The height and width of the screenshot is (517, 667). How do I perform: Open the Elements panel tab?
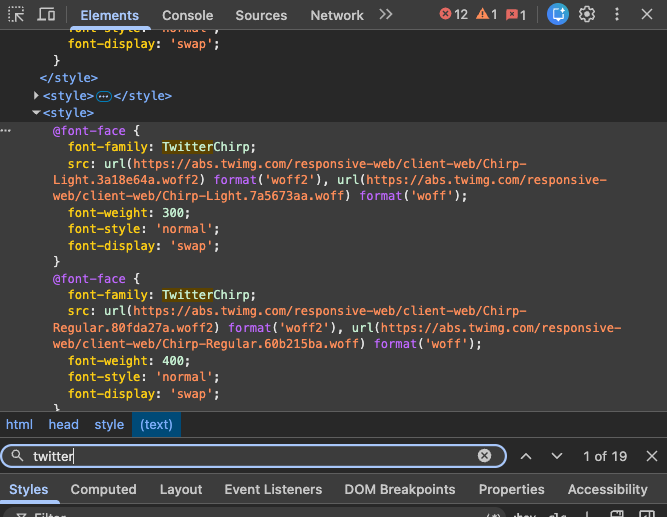(x=109, y=15)
